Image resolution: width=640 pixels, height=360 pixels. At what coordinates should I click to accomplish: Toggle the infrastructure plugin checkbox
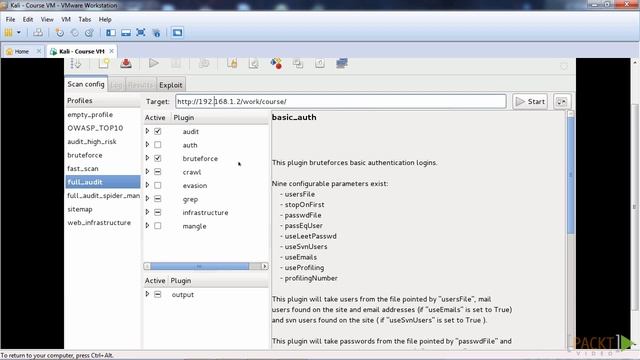(158, 212)
